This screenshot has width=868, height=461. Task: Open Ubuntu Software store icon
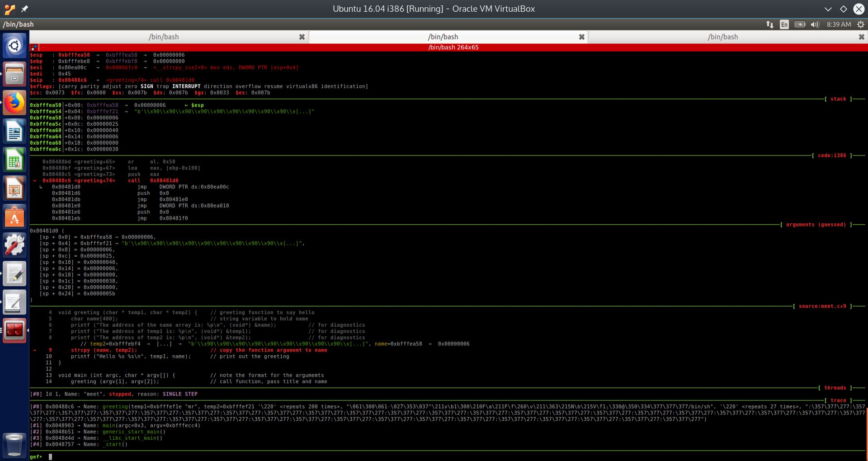15,216
